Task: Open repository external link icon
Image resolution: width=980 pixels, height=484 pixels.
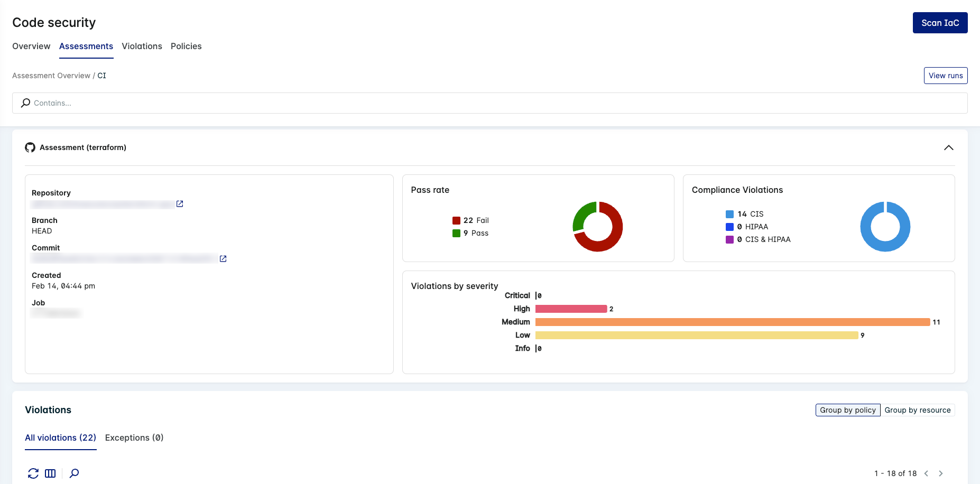Action: pos(180,204)
